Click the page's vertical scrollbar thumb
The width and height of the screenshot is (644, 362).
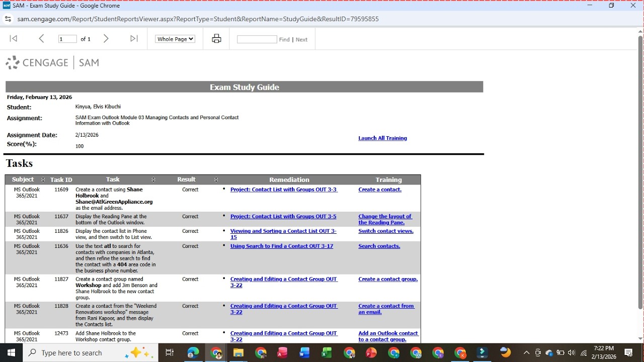(x=640, y=172)
